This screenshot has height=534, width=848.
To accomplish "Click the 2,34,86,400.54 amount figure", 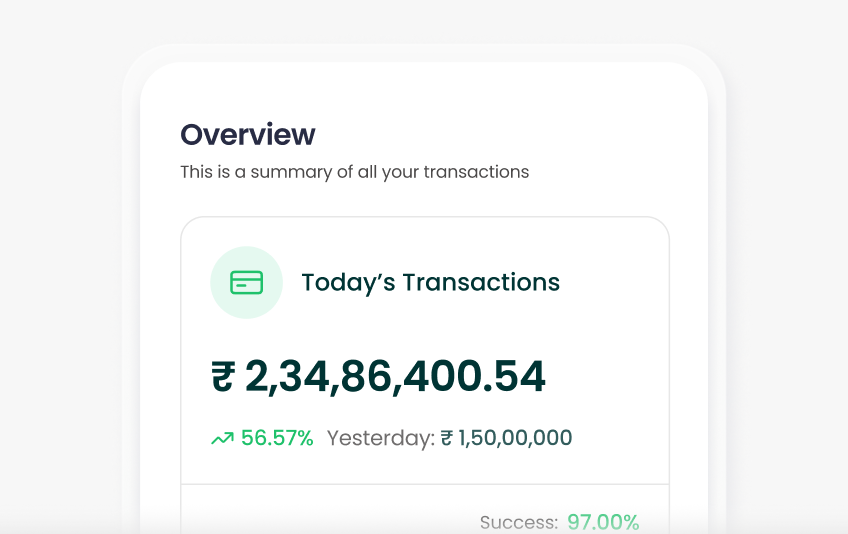I will [394, 377].
